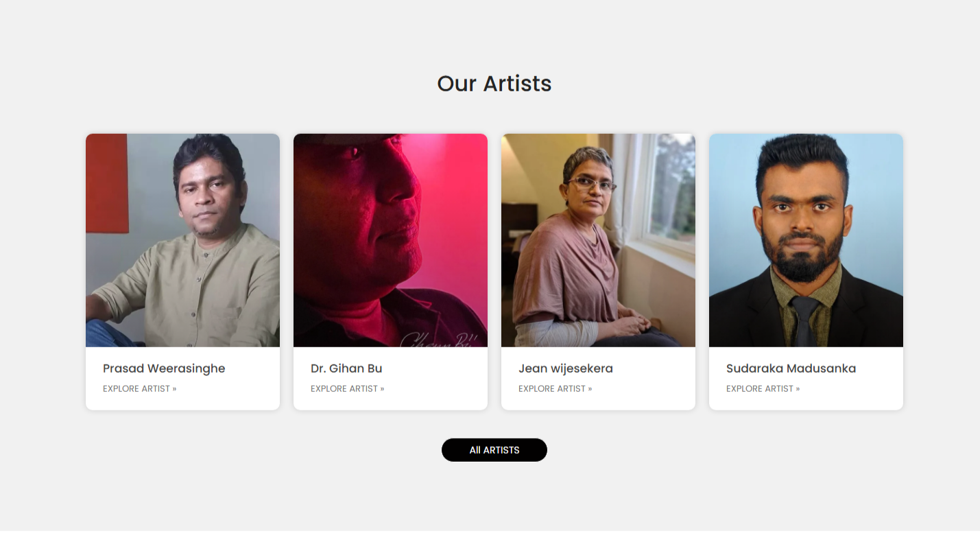Viewport: 980px width, 540px height.
Task: Click the » arrow in Prasad's Explore link
Action: [x=174, y=389]
